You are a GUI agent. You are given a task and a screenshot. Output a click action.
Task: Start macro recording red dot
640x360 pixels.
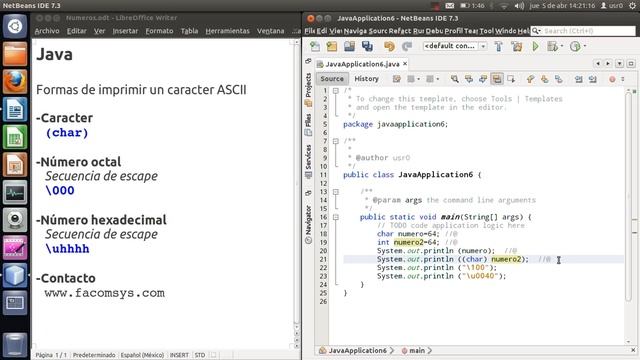tap(612, 79)
